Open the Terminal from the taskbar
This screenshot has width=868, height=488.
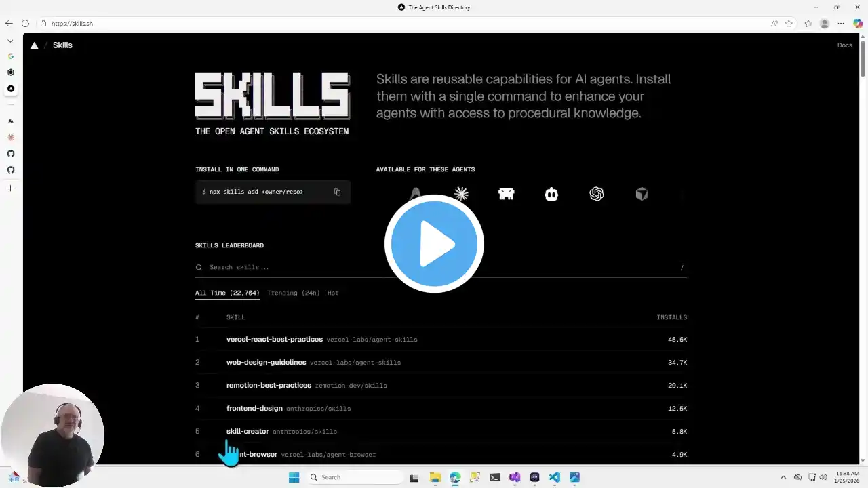pyautogui.click(x=495, y=477)
